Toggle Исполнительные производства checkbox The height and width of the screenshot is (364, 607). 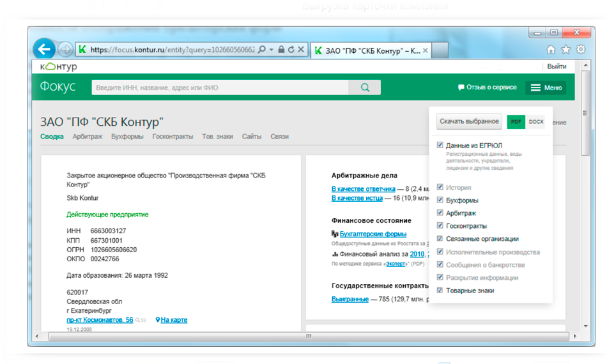[440, 252]
